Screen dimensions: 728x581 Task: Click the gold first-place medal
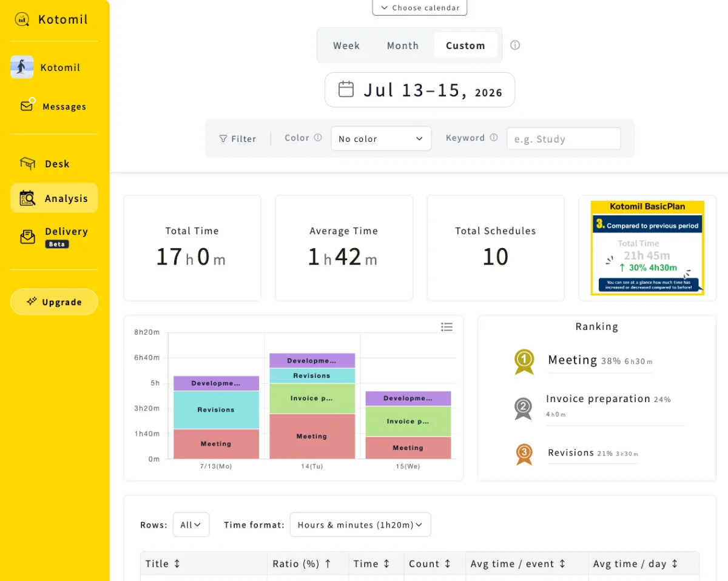click(x=524, y=361)
